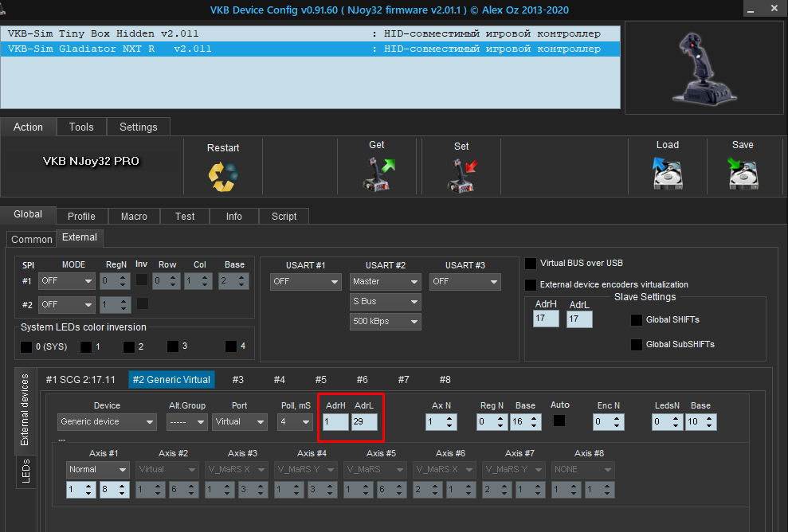
Task: Click the Save to disk icon
Action: [743, 173]
